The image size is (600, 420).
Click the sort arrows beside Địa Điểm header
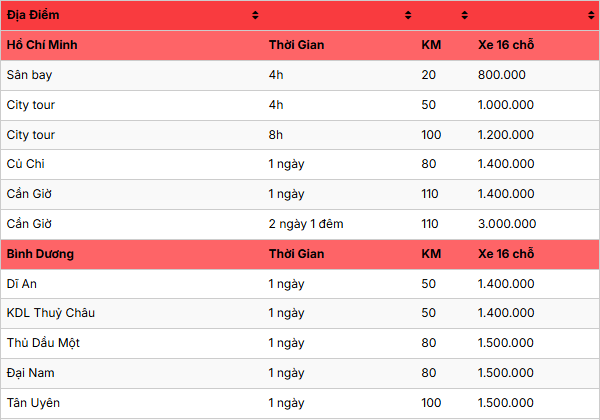point(255,15)
